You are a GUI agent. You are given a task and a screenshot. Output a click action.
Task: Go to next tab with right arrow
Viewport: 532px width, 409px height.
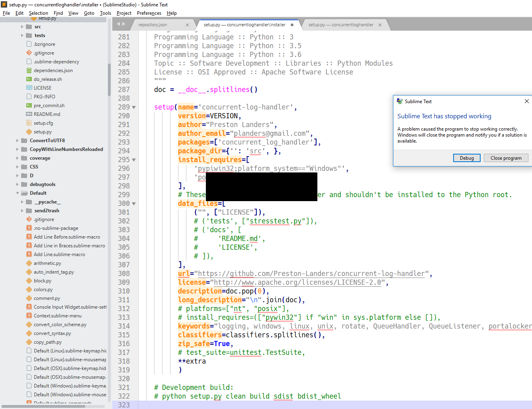click(x=124, y=24)
